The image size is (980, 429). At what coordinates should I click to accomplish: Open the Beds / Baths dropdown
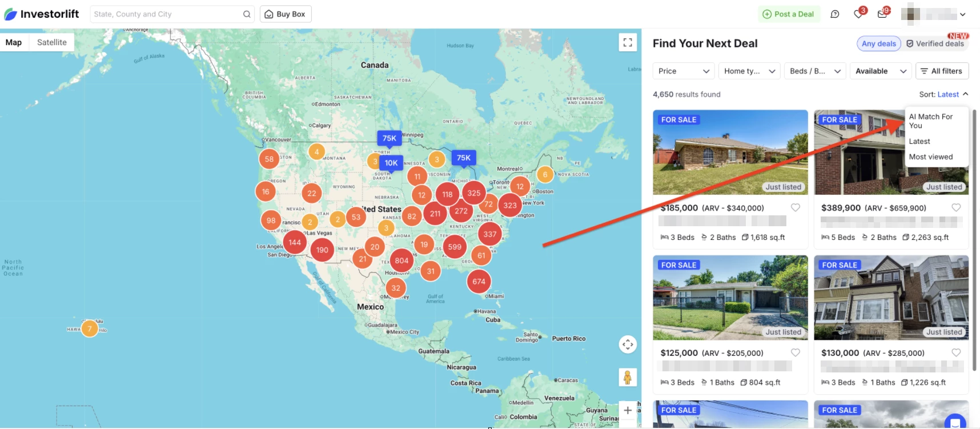(815, 71)
